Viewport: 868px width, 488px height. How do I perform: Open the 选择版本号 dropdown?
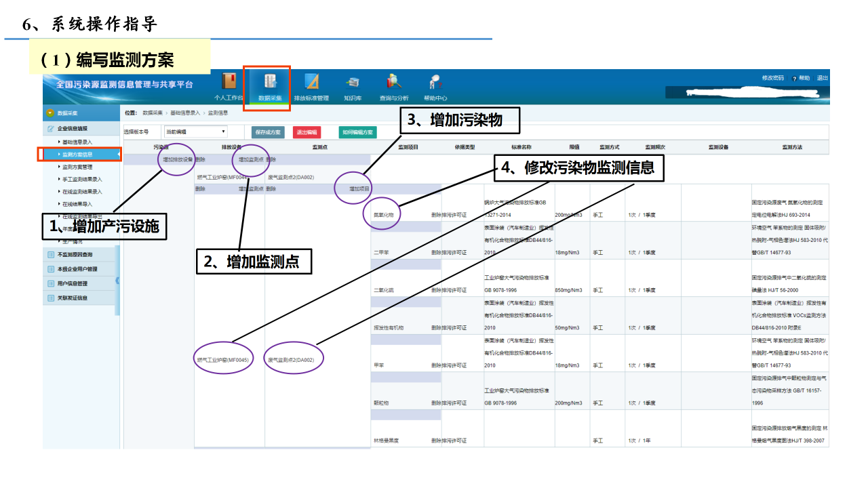[196, 131]
